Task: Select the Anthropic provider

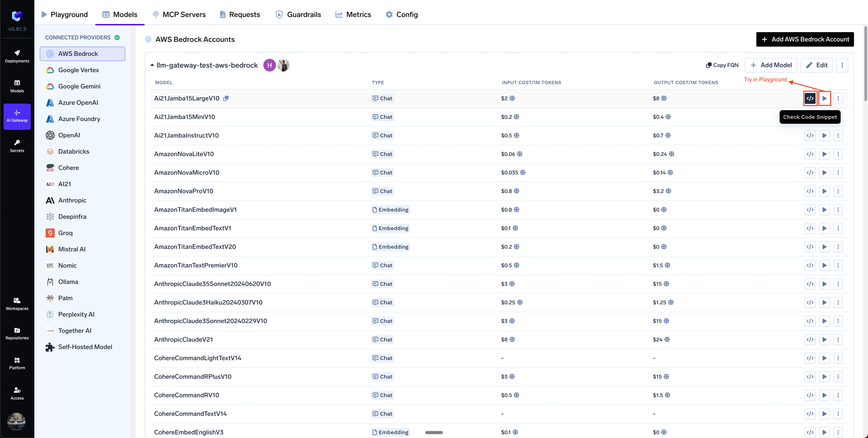Action: tap(72, 200)
